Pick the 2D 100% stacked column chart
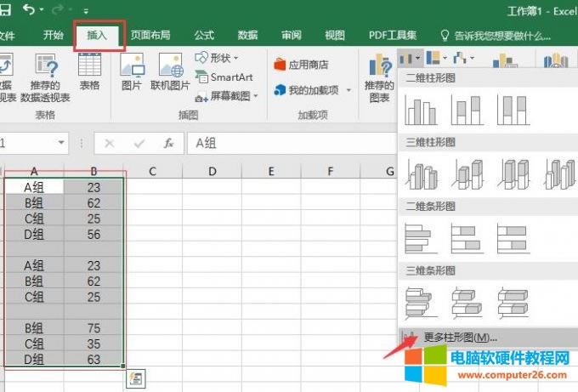Image resolution: width=578 pixels, height=392 pixels. tap(513, 111)
